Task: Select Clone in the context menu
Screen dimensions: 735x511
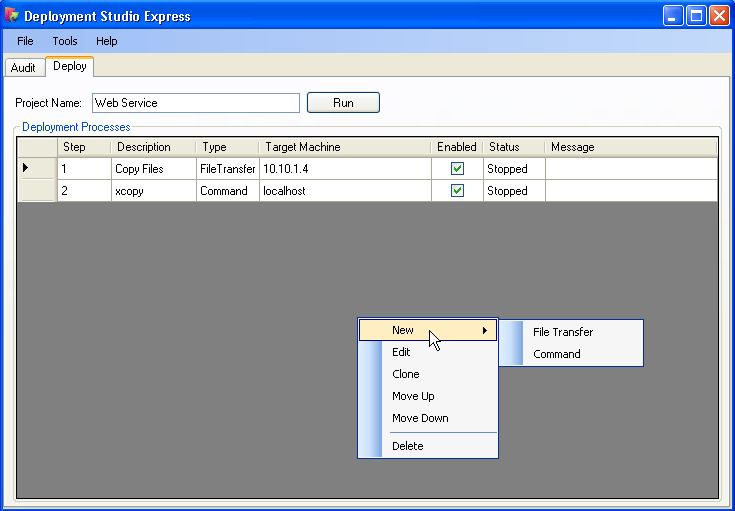Action: pyautogui.click(x=406, y=374)
